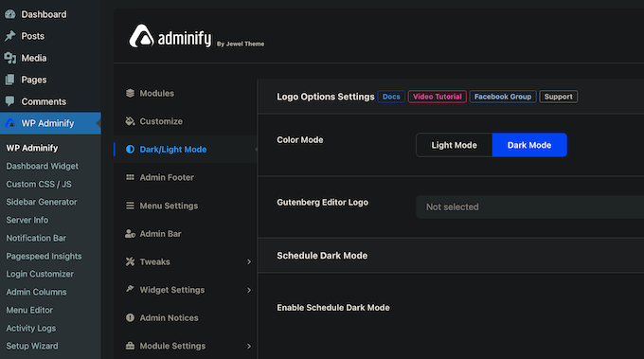
Task: Click the Logo Options Settings heading
Action: click(326, 97)
